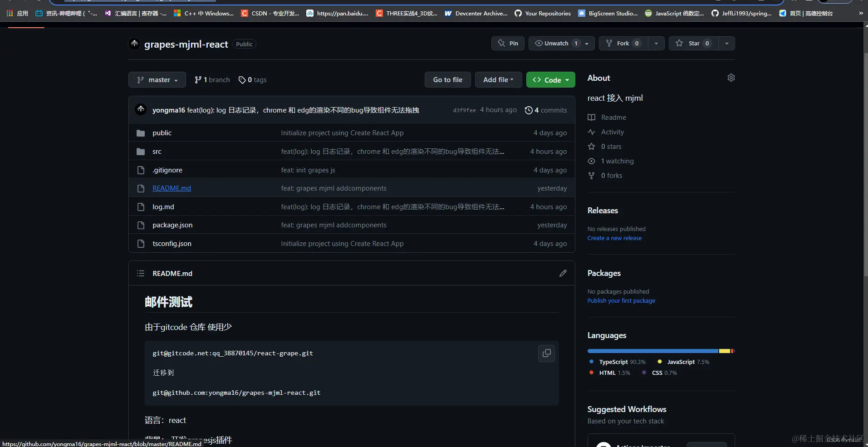Screen dimensions: 868x447
Task: Open the 汇编语言 bookmark
Action: [x=135, y=13]
